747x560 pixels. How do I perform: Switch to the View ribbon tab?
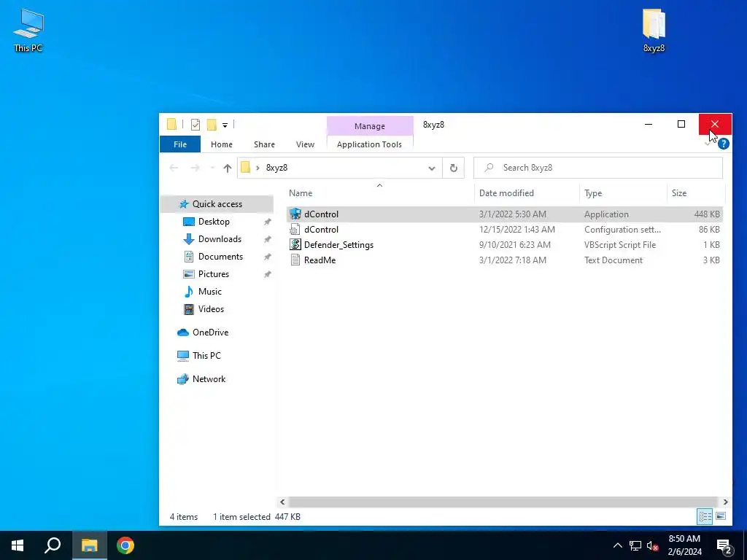tap(305, 144)
